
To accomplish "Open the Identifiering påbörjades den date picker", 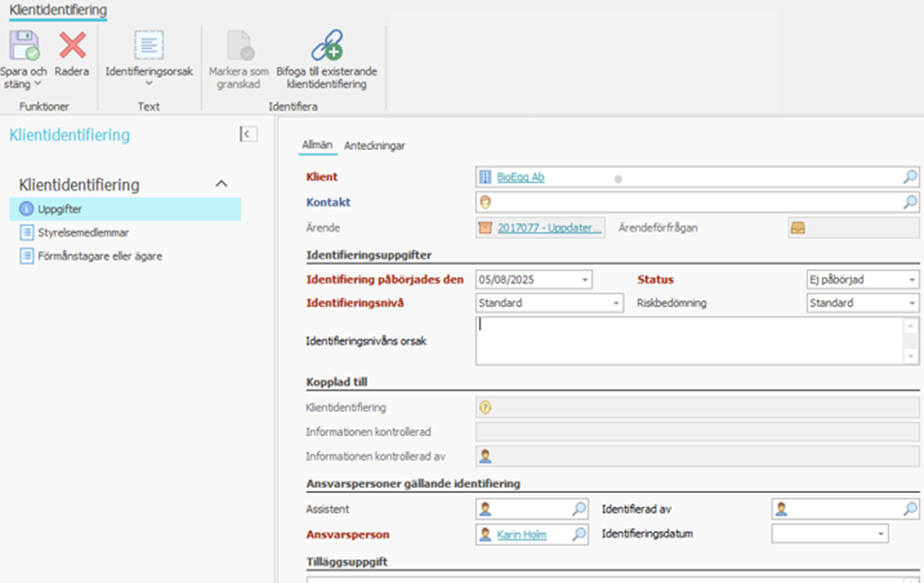I will point(585,280).
